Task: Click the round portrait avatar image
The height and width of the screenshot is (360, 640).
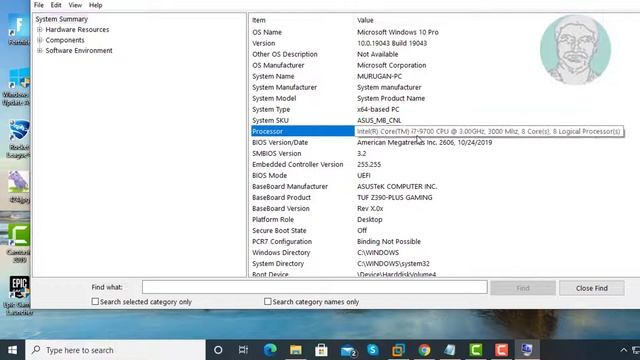Action: 576,49
